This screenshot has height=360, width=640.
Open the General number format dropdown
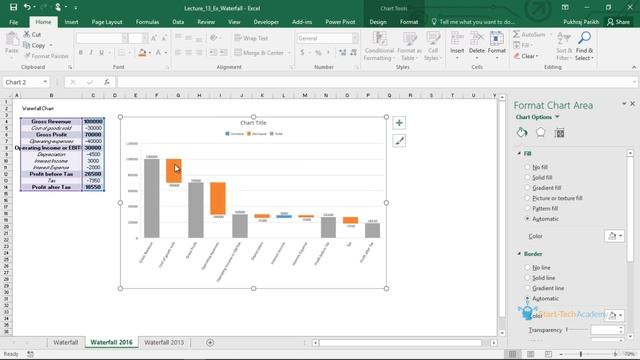coord(355,38)
